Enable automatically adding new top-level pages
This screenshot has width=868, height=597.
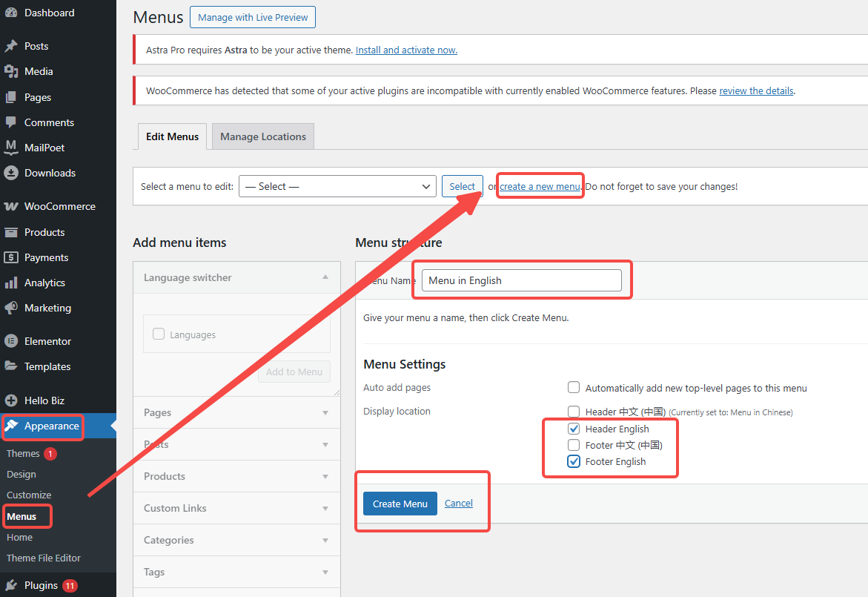(x=574, y=387)
